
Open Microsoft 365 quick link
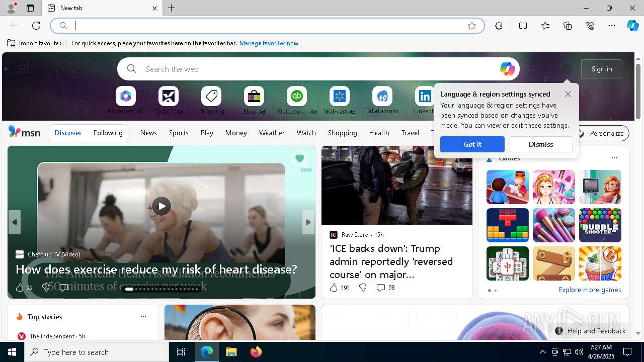click(x=126, y=101)
